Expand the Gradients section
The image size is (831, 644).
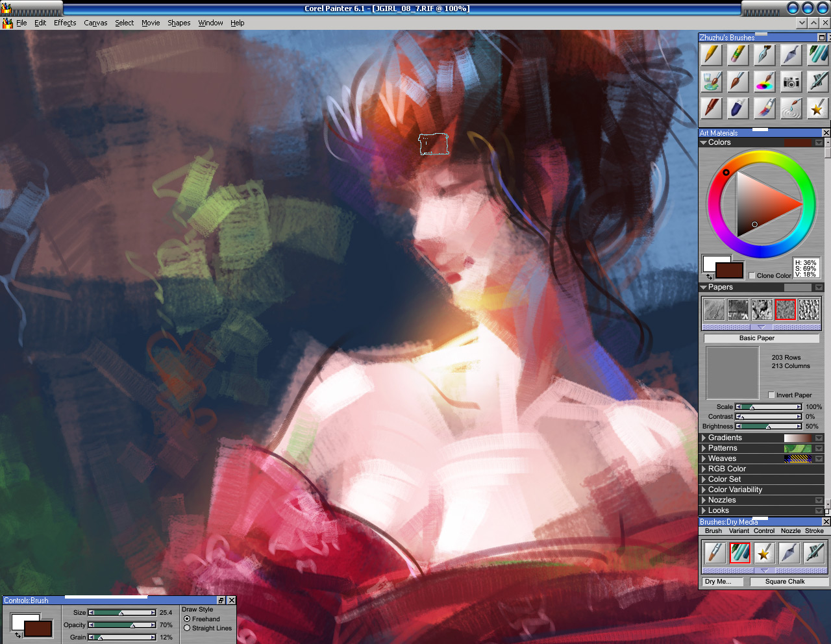click(704, 438)
